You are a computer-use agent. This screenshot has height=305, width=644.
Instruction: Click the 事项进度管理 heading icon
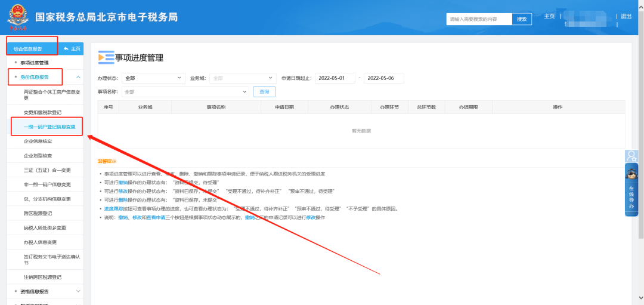coord(106,57)
